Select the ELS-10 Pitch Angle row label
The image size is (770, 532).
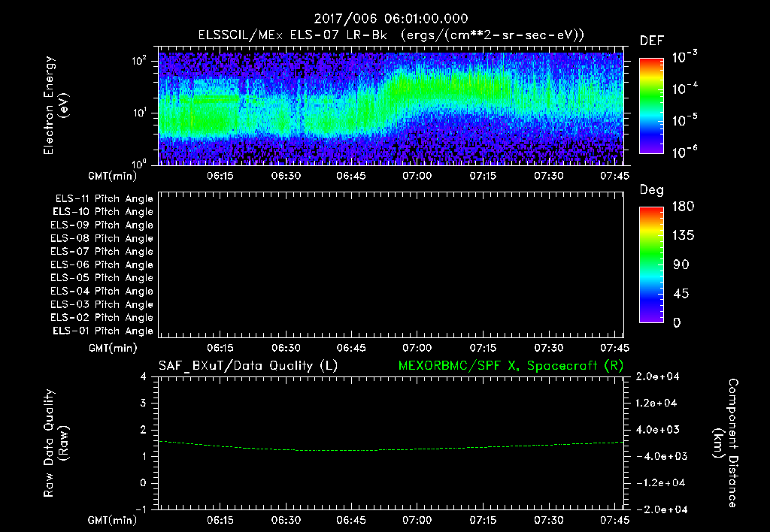[103, 212]
